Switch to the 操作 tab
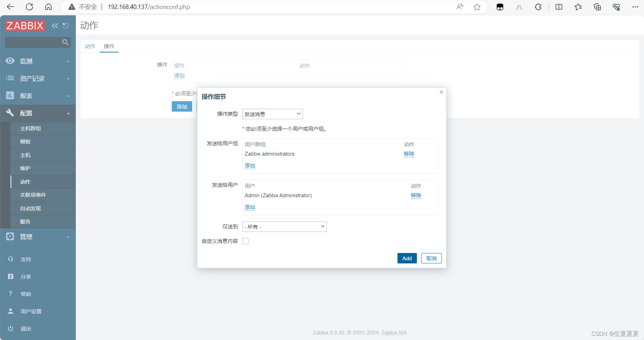Viewport: 644px width, 340px height. tap(109, 46)
